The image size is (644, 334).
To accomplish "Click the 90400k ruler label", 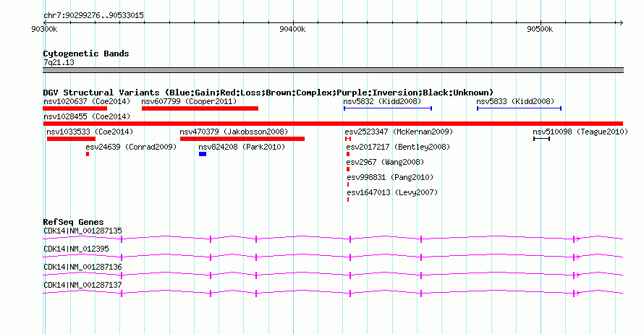I will (292, 29).
